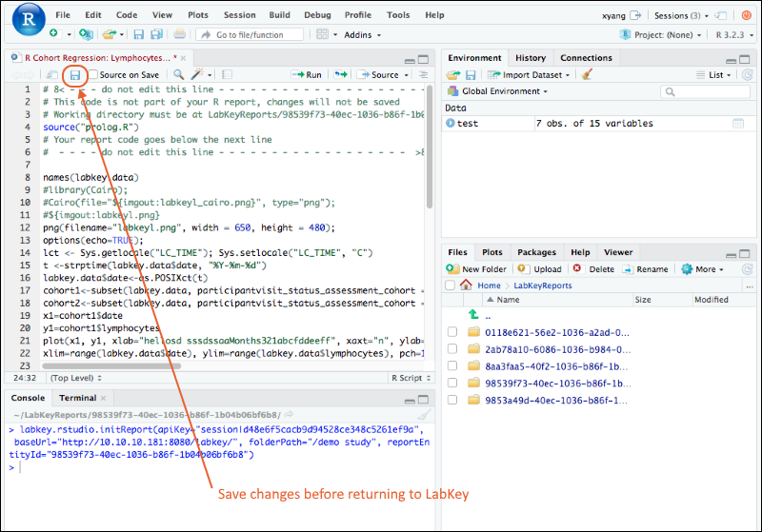Open the (Top Level) scope selector
The image size is (762, 532).
point(76,378)
